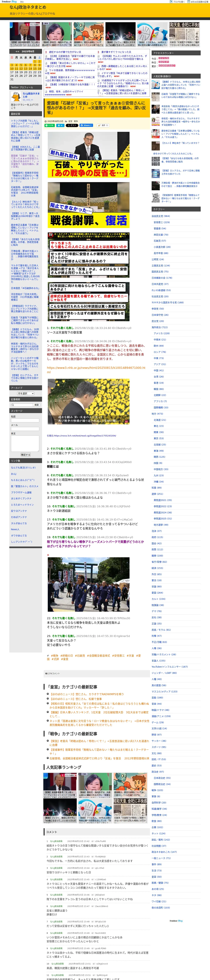Screen dimensions: 210x980
Task: Open the Trump thumbnail in top carousel
Action: [x=24, y=34]
